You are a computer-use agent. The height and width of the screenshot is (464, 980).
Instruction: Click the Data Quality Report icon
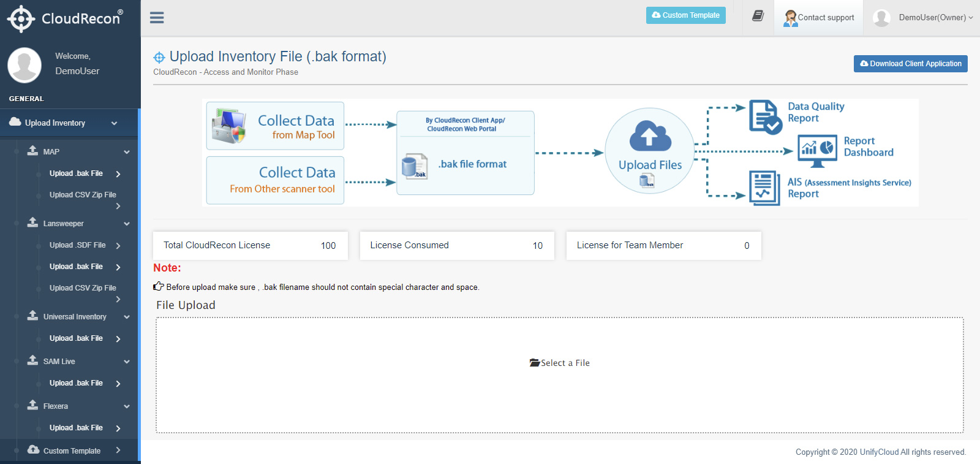coord(766,117)
